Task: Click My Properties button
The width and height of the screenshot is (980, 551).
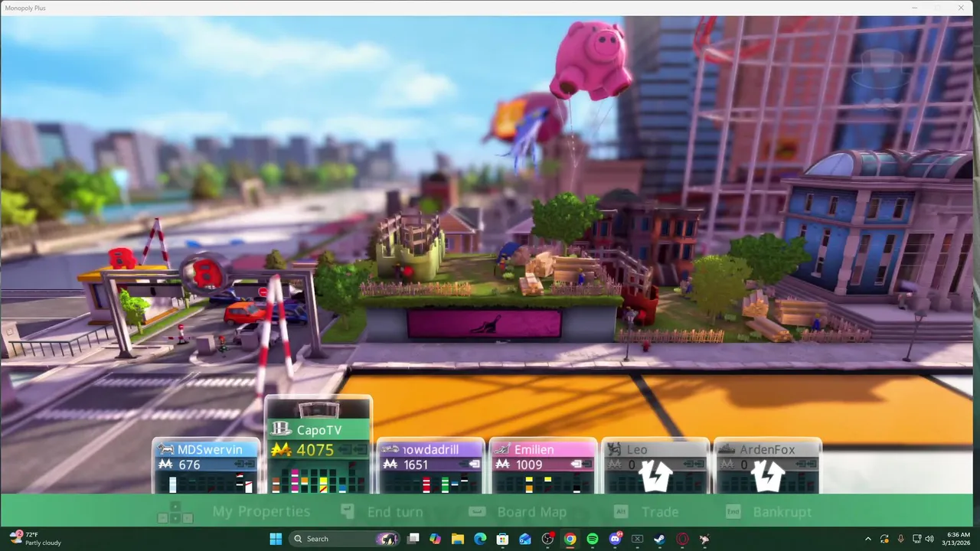Action: 261,512
